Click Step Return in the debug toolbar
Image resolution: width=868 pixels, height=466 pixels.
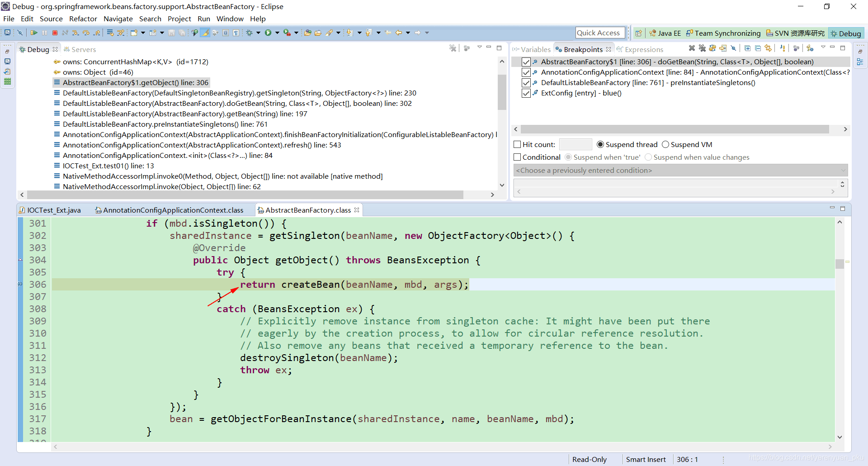97,33
